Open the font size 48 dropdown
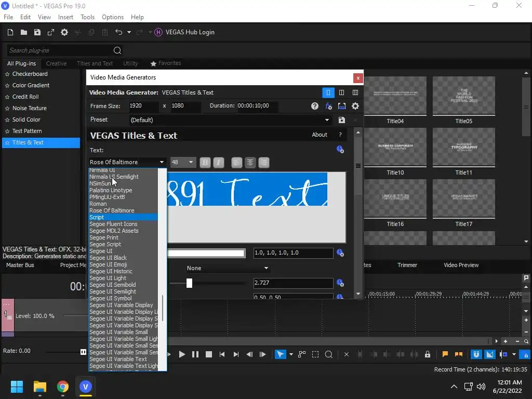 182,162
